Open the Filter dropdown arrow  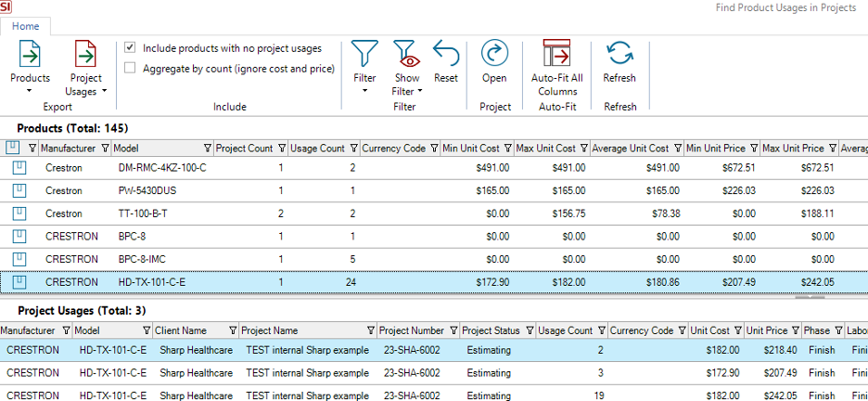365,91
